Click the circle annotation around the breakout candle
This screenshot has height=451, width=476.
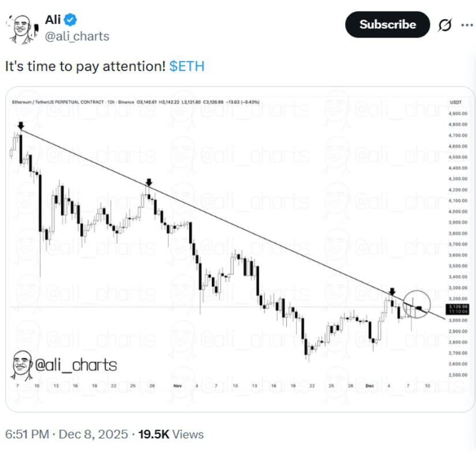pyautogui.click(x=417, y=306)
